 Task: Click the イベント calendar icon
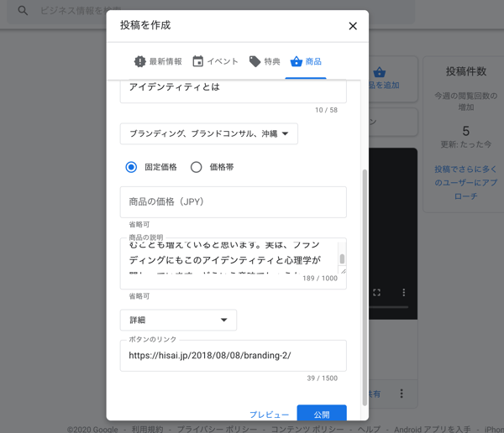pyautogui.click(x=197, y=61)
